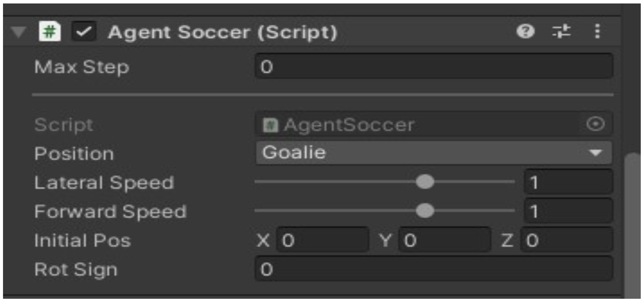
Task: Open the component help reference icon
Action: coord(525,32)
